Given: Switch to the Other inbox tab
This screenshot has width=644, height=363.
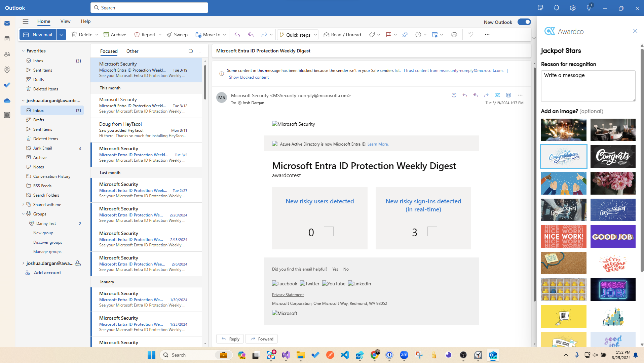Looking at the screenshot, I should click(x=132, y=51).
